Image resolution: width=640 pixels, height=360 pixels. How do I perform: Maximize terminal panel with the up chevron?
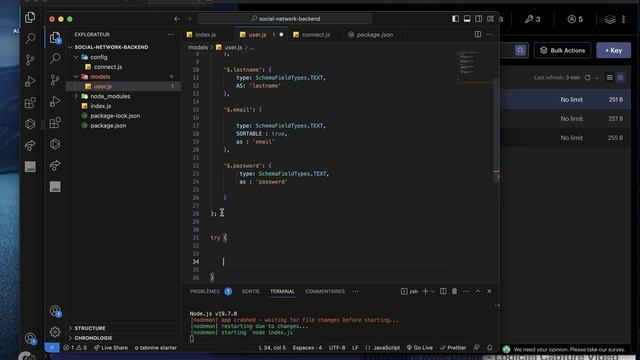[x=478, y=291]
